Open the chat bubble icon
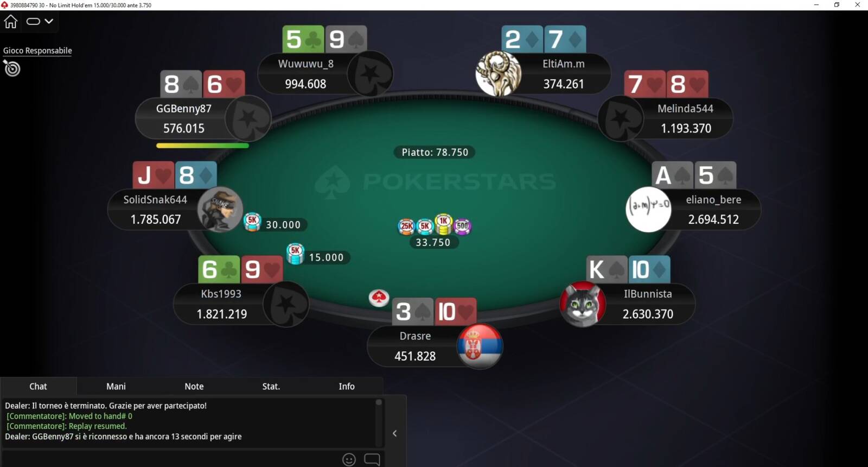 pyautogui.click(x=372, y=459)
